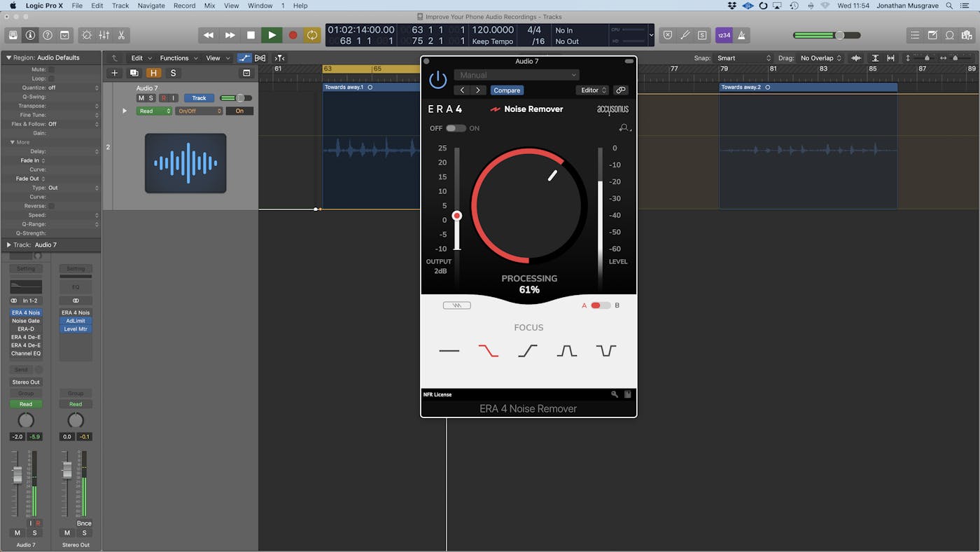Open the On/Off automation parameter dropdown

pos(199,111)
